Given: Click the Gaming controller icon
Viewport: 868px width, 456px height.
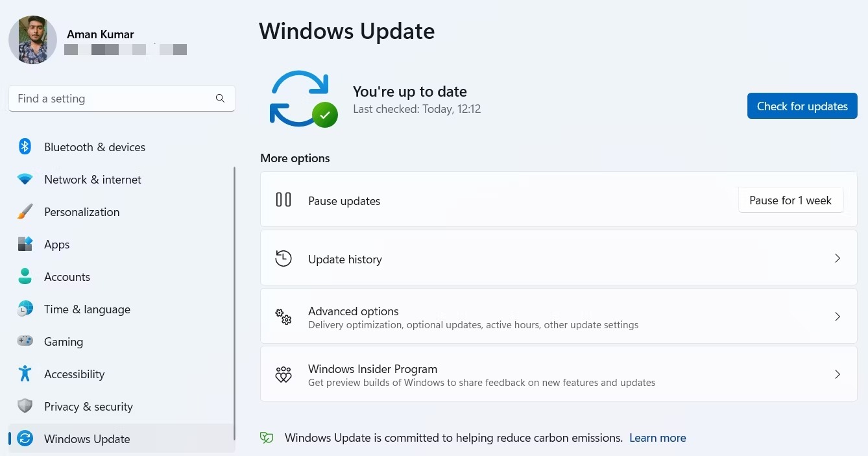Looking at the screenshot, I should (x=25, y=341).
